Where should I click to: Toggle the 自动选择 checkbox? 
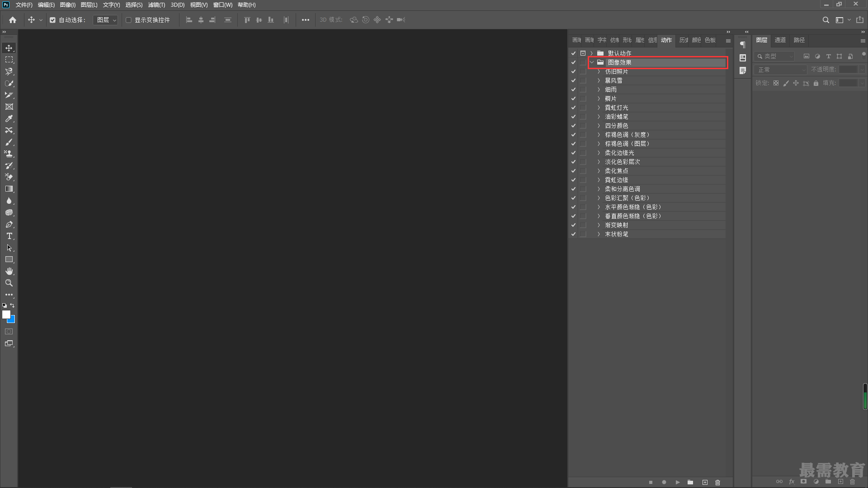tap(52, 20)
